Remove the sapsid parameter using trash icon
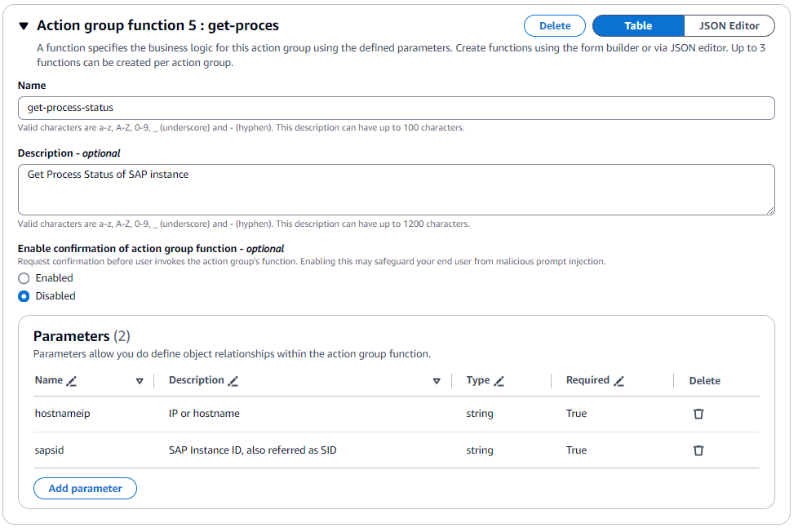This screenshot has width=798, height=532. (698, 450)
